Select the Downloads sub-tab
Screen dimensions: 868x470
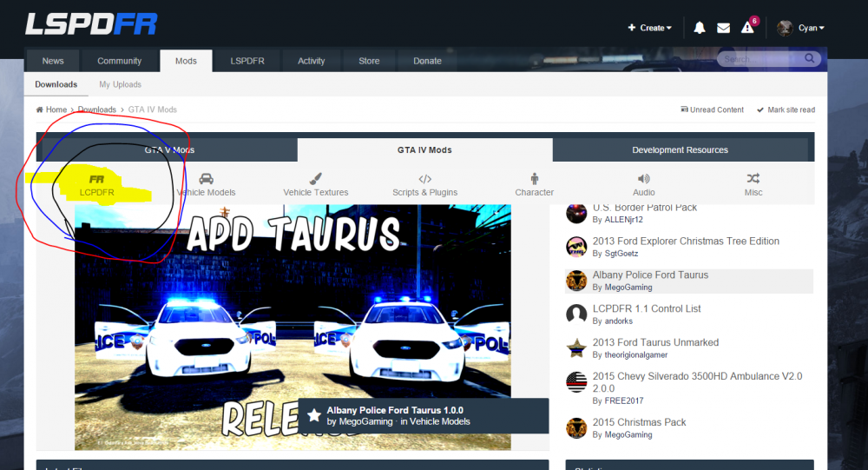56,84
